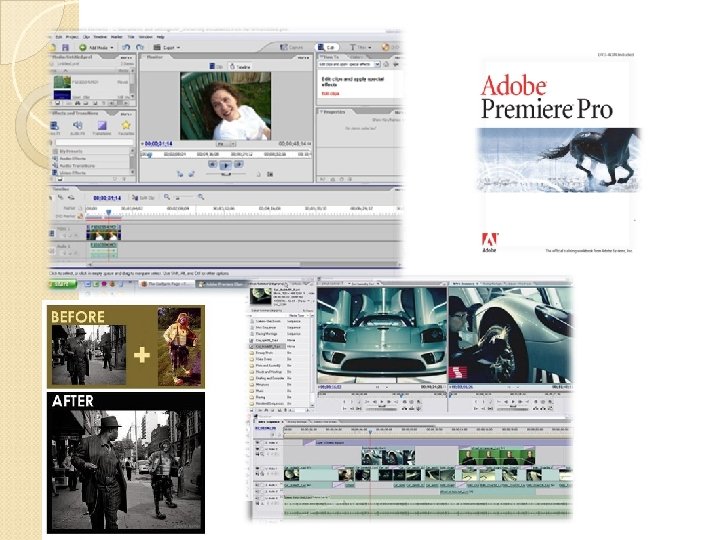Click the Premiere Pro Source shuttle slider
The width and height of the screenshot is (720, 540).
pyautogui.click(x=382, y=407)
